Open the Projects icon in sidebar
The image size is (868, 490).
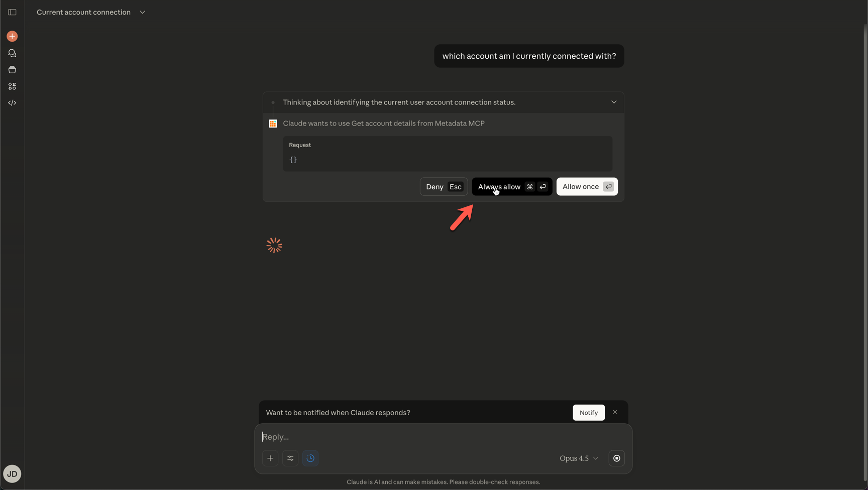[x=12, y=70]
